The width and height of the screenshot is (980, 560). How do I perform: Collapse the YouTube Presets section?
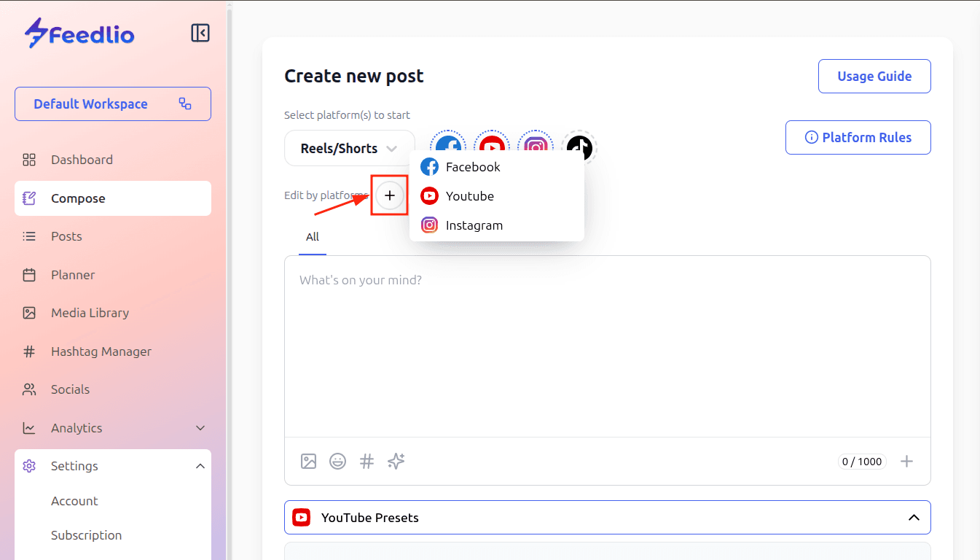click(x=913, y=518)
